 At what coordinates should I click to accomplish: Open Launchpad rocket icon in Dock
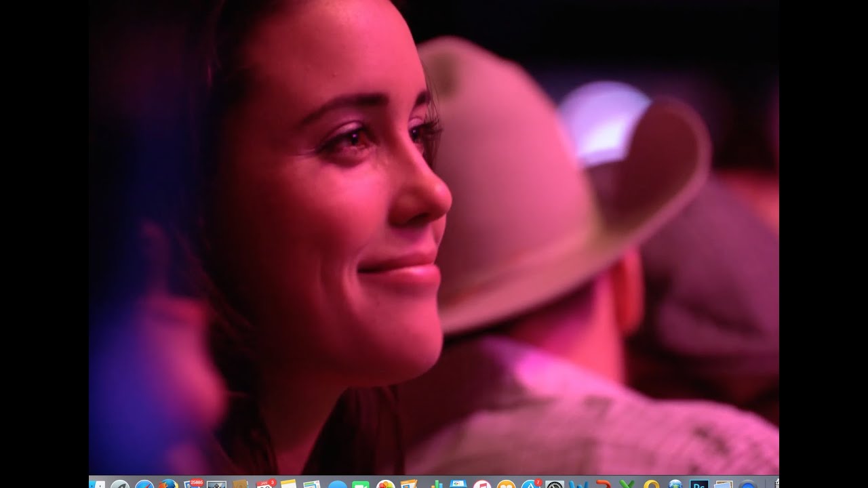coord(120,483)
